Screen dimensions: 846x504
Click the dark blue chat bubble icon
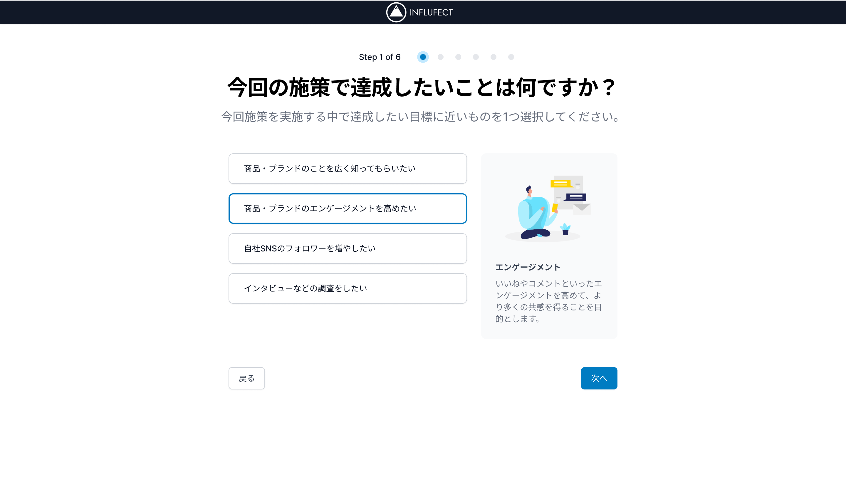[x=576, y=197]
